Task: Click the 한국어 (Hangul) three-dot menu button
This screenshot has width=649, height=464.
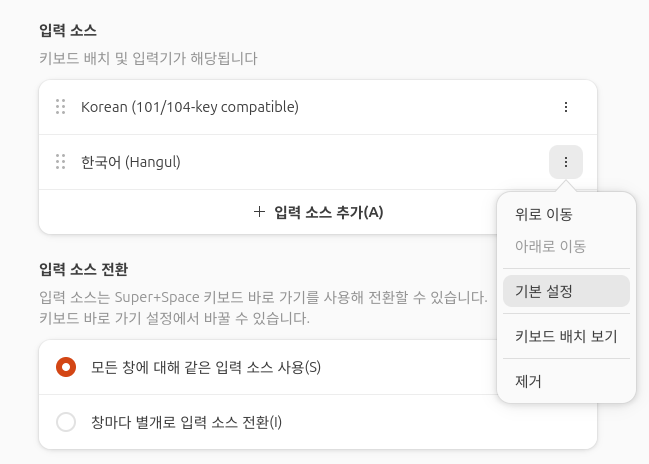Action: [x=566, y=162]
